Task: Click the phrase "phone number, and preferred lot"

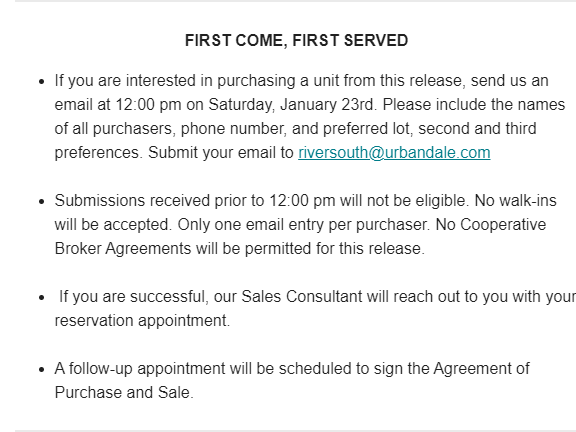Action: tap(297, 129)
